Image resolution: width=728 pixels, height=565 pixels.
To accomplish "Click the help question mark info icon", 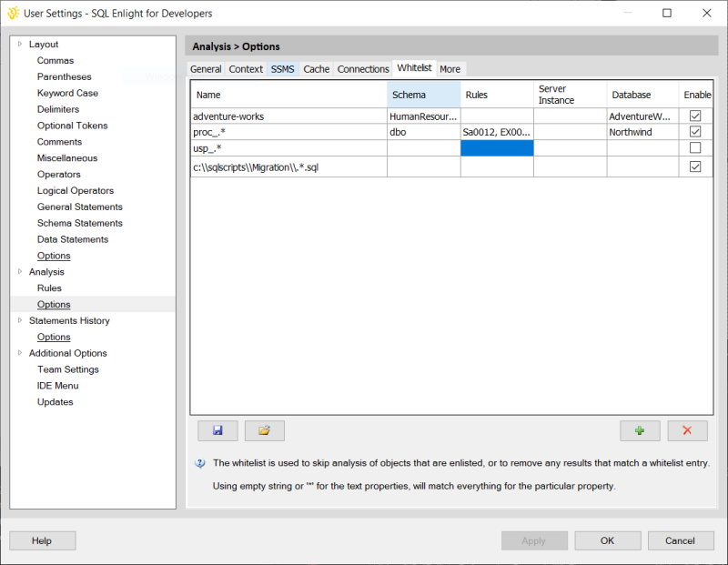I will (200, 463).
